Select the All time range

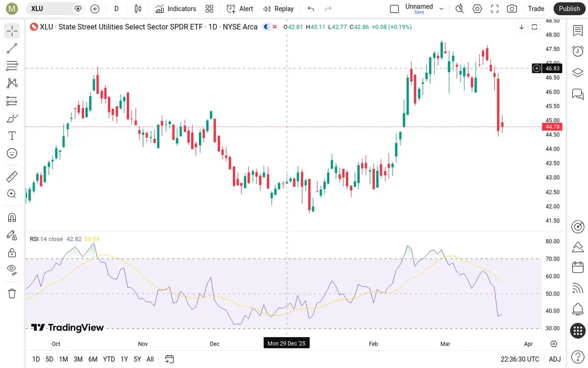pyautogui.click(x=150, y=359)
